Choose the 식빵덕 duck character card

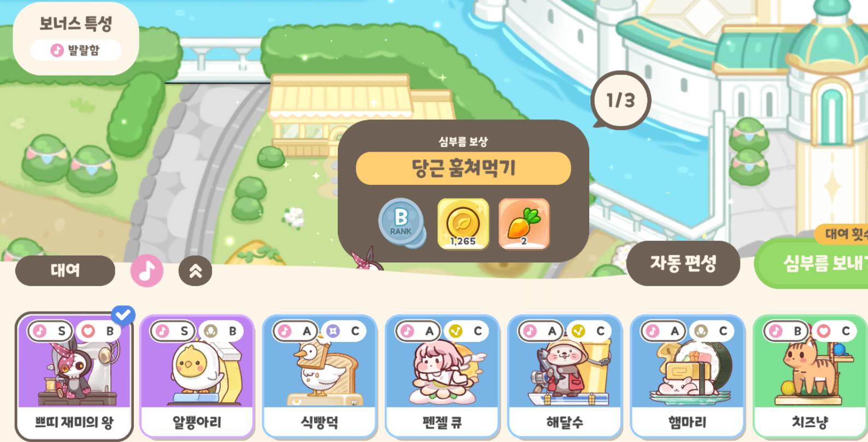320,376
